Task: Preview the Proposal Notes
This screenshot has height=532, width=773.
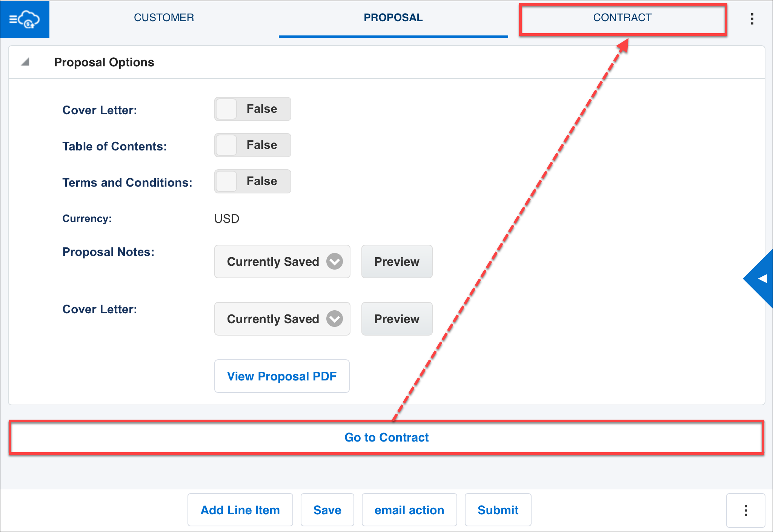Action: 396,261
